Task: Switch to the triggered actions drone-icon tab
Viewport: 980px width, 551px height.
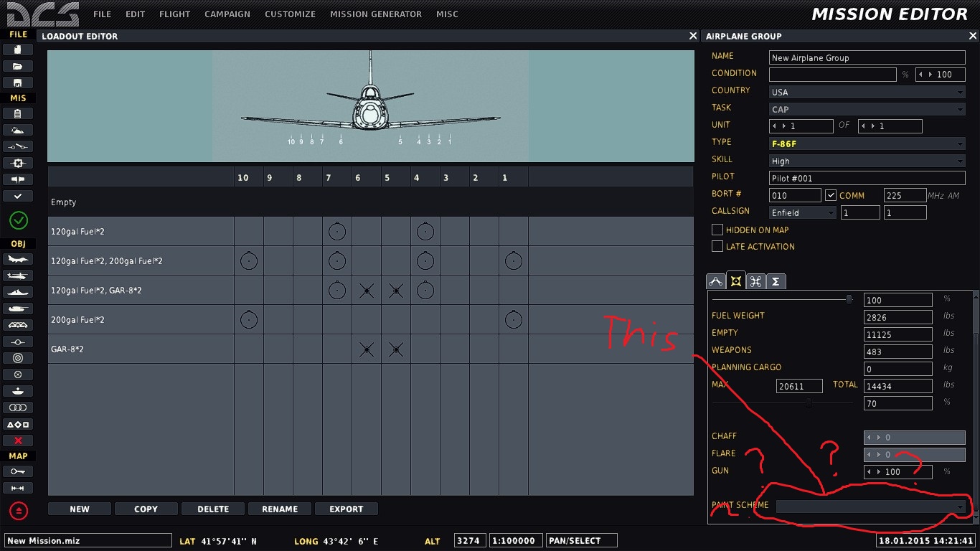Action: 756,281
